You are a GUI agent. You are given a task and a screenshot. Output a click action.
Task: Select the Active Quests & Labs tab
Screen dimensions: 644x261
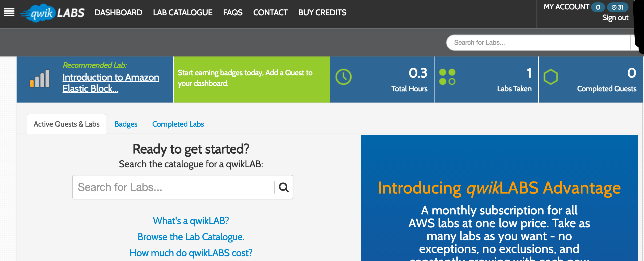(x=67, y=124)
